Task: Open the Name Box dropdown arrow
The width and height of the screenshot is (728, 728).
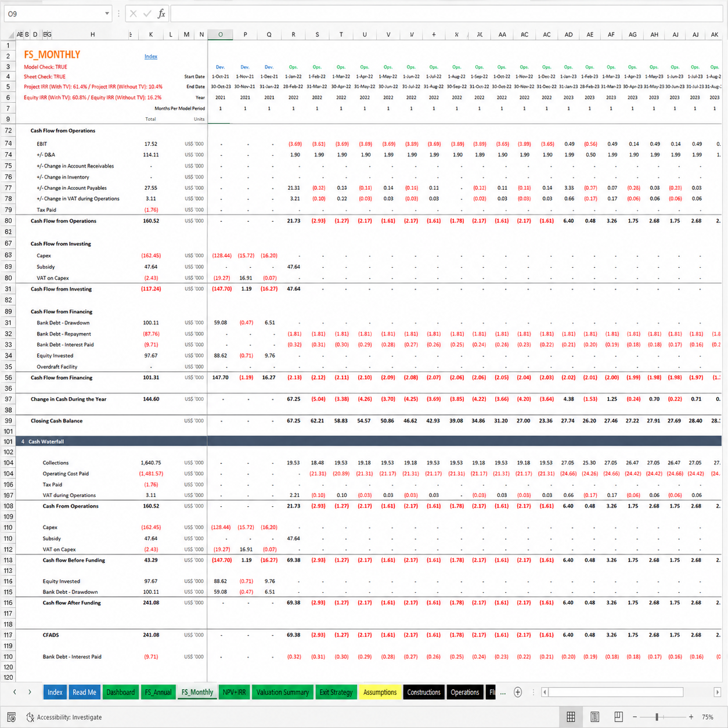Action: [107, 13]
